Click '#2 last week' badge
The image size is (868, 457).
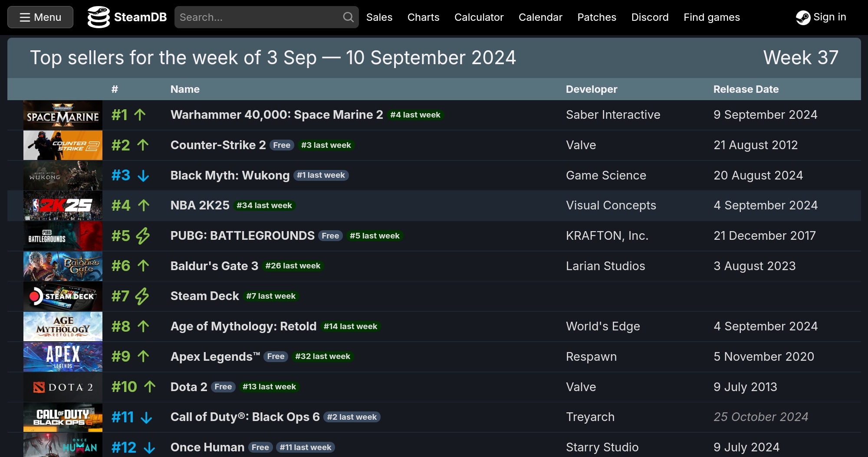click(x=352, y=417)
